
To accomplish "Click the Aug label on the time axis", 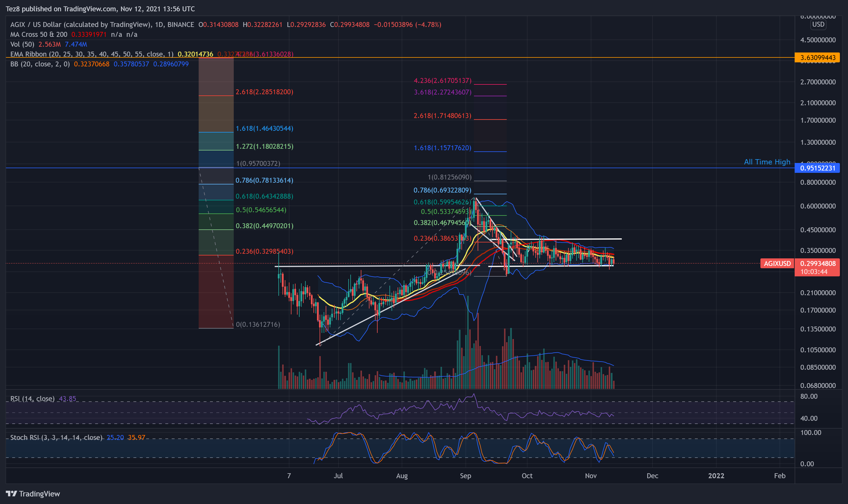I will point(402,476).
